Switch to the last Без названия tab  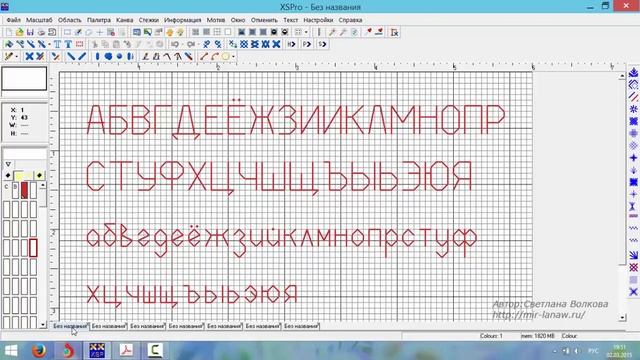point(302,326)
